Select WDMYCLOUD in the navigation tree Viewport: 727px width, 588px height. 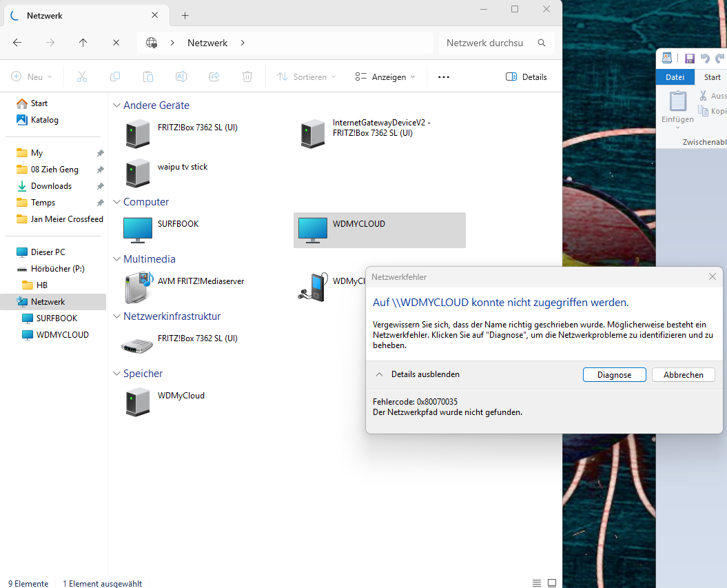56,335
